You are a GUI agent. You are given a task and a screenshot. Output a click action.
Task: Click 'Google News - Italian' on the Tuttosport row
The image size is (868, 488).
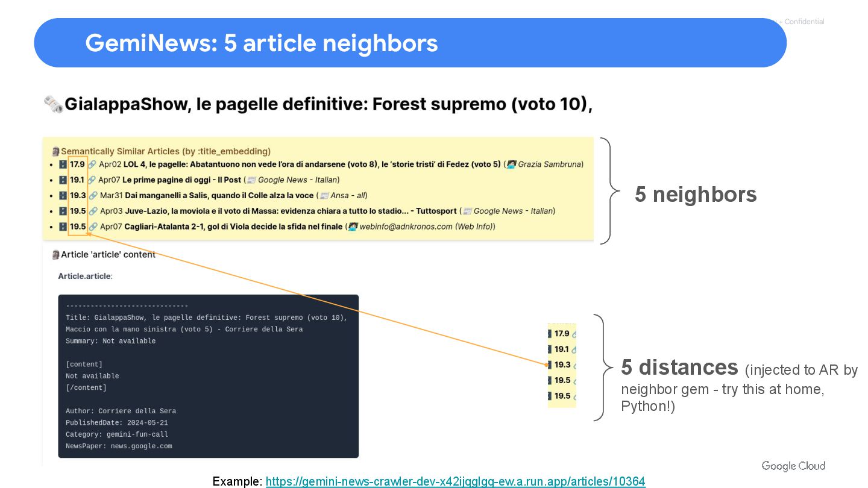coord(513,211)
